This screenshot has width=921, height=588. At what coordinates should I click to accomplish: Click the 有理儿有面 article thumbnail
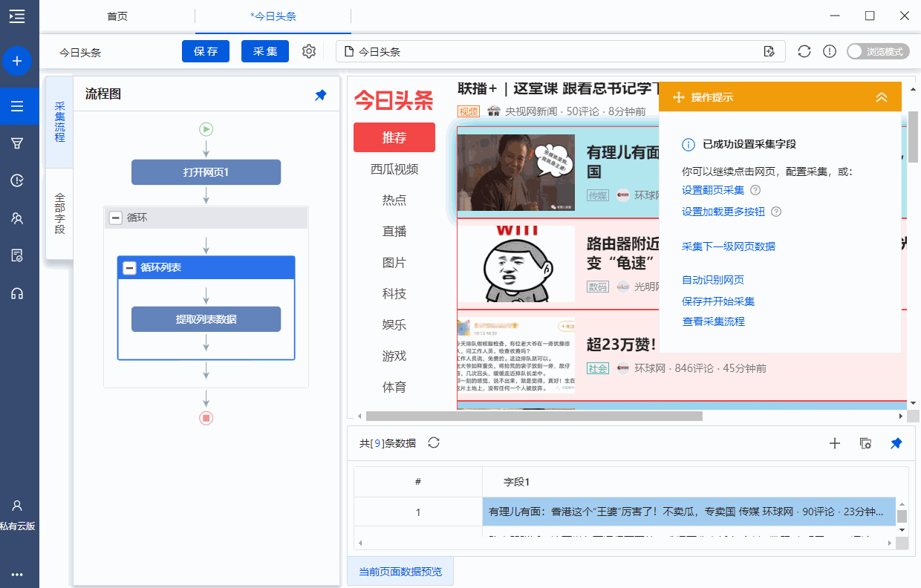coord(516,173)
